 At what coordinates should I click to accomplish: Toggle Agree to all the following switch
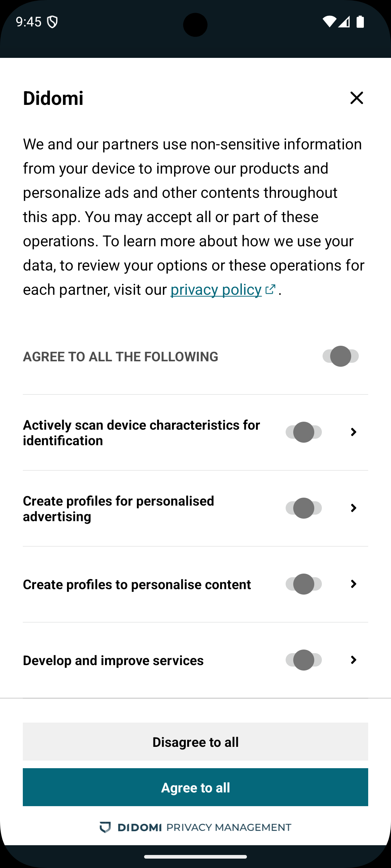(x=340, y=356)
